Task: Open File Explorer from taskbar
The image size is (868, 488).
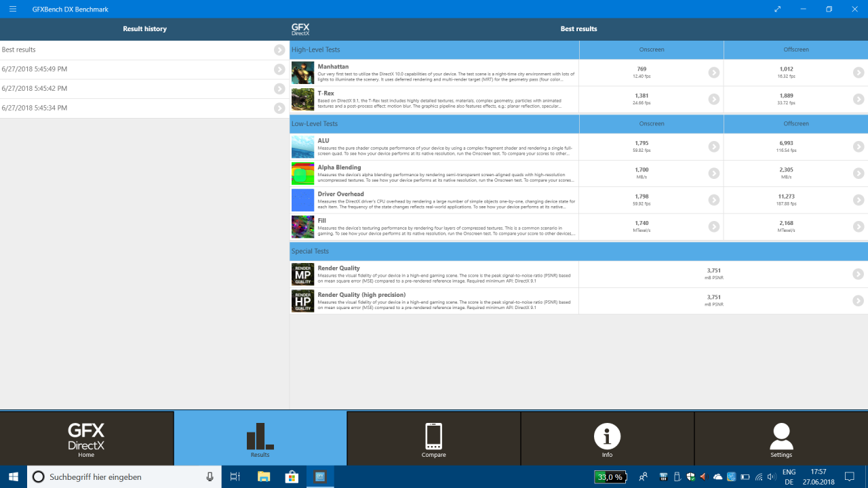Action: point(264,476)
